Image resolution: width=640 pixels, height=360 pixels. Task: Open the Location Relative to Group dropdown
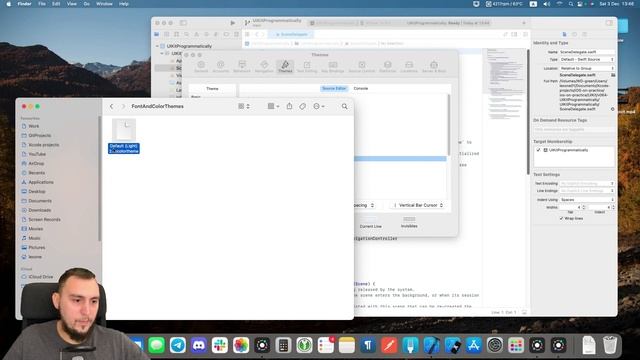click(587, 68)
